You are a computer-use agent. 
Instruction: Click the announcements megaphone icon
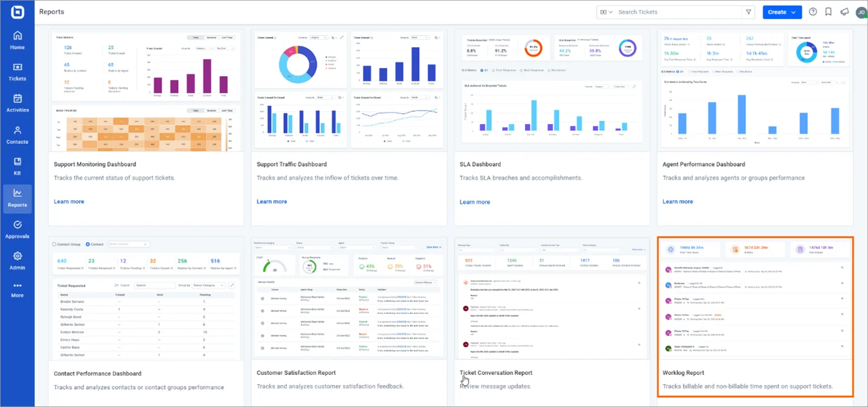pyautogui.click(x=844, y=12)
